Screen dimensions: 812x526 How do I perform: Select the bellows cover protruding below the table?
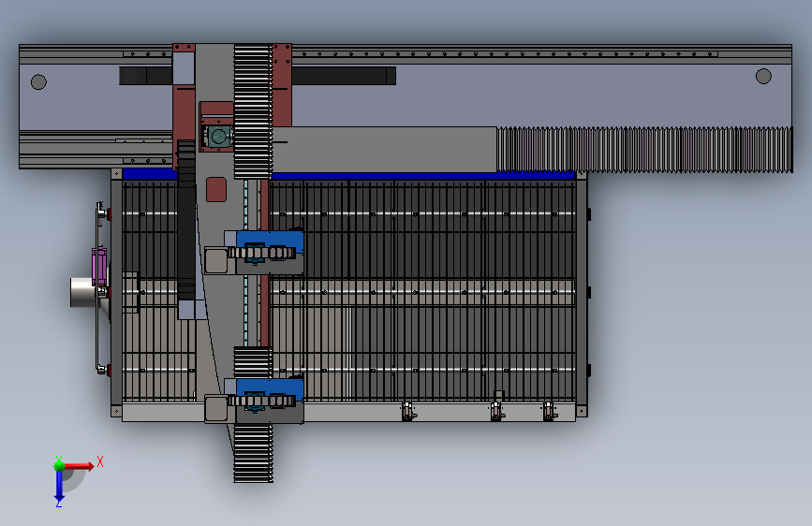[x=253, y=453]
